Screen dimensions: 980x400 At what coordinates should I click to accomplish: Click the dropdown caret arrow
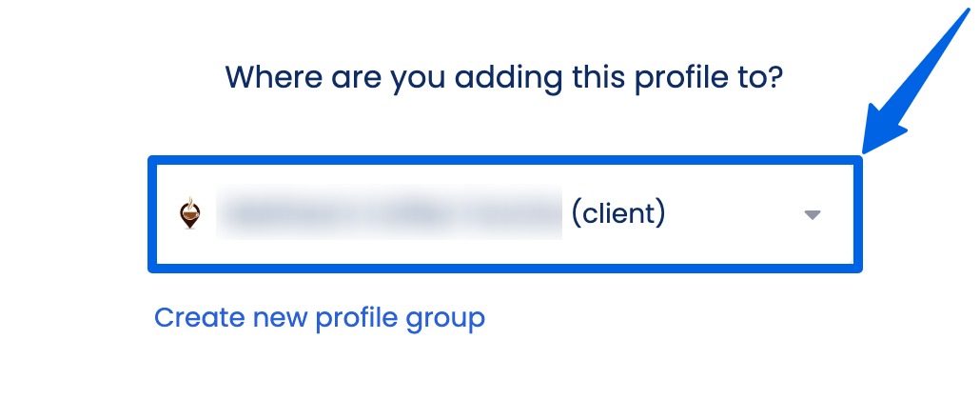click(x=812, y=214)
